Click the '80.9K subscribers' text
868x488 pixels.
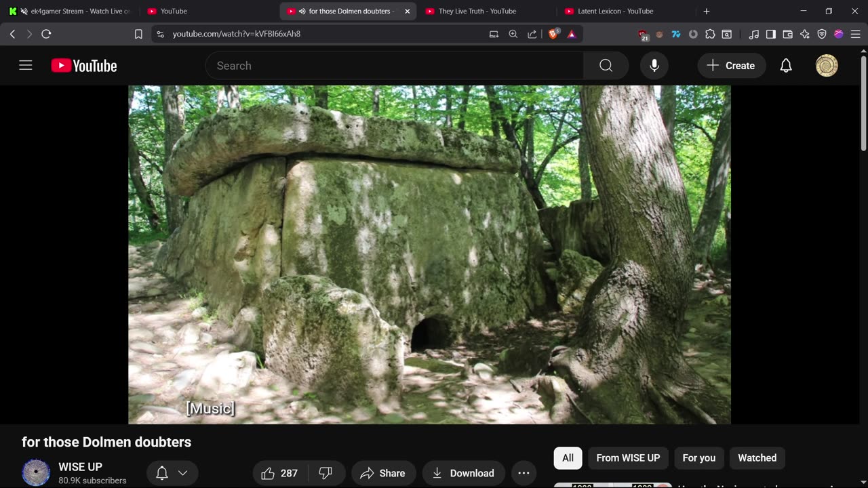(x=92, y=481)
